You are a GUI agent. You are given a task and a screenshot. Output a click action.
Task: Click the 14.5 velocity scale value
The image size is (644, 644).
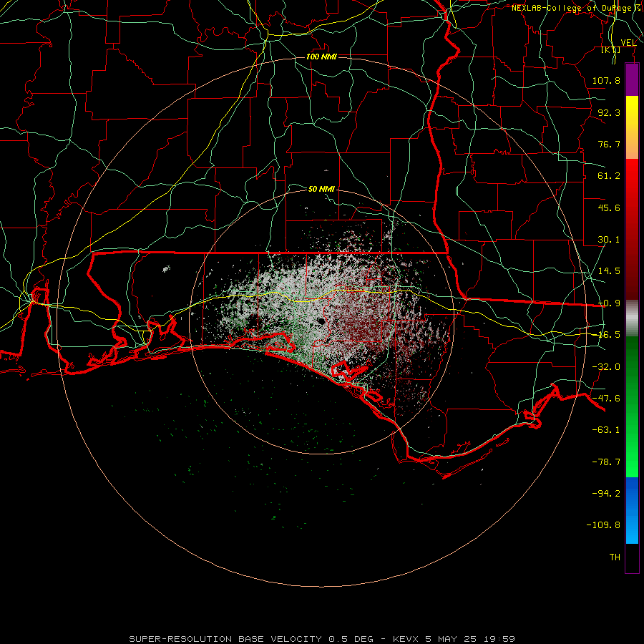[609, 271]
